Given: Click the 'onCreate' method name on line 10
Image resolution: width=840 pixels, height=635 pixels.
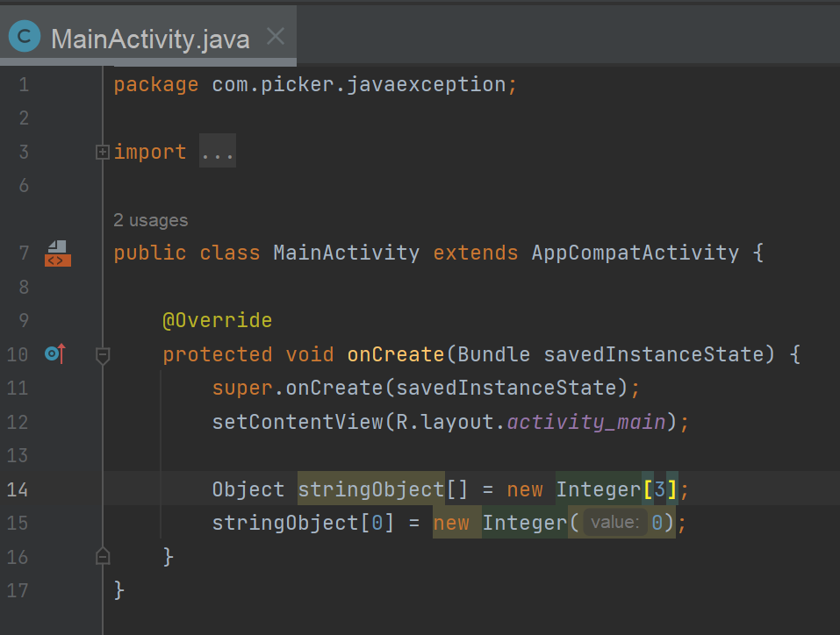Looking at the screenshot, I should [x=396, y=354].
